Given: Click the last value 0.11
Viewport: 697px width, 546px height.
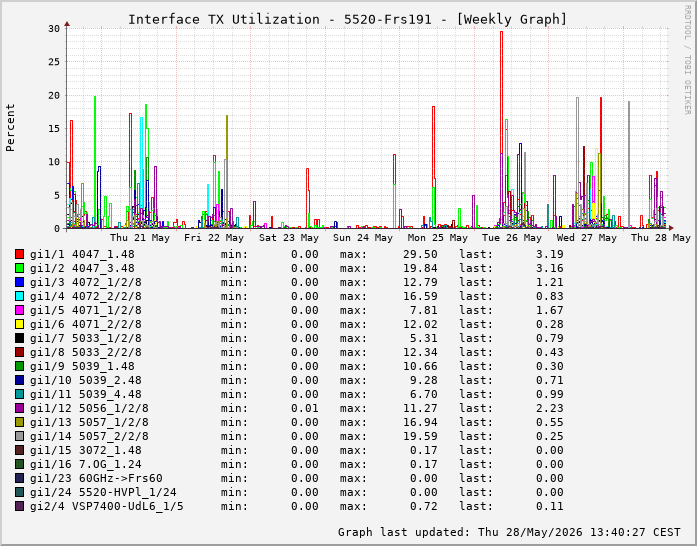Looking at the screenshot, I should pyautogui.click(x=550, y=506).
